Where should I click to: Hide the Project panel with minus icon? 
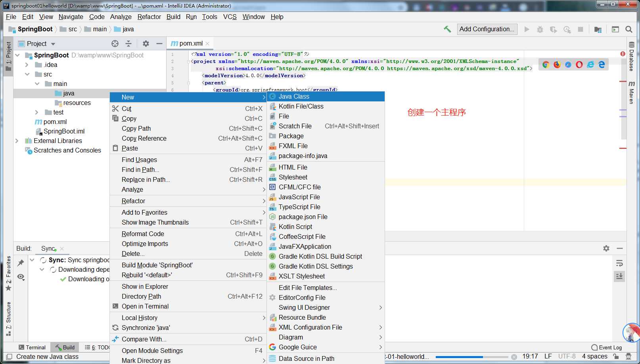(159, 44)
